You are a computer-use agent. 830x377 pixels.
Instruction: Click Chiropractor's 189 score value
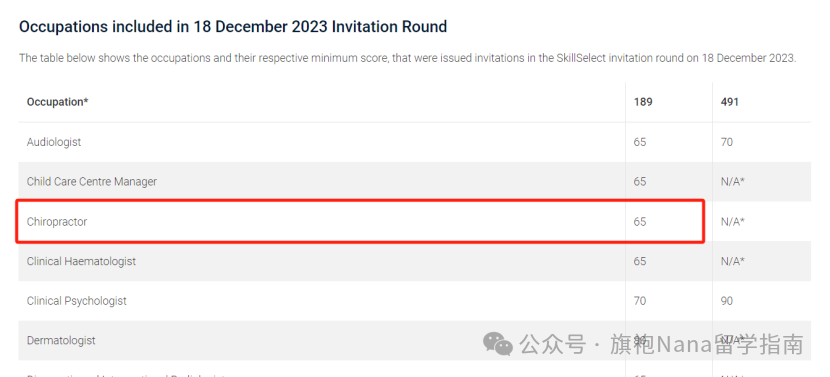tap(639, 222)
